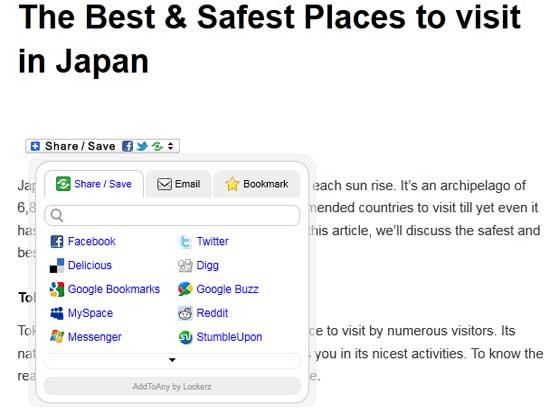Click the Twitter icon in Share button bar

142,146
